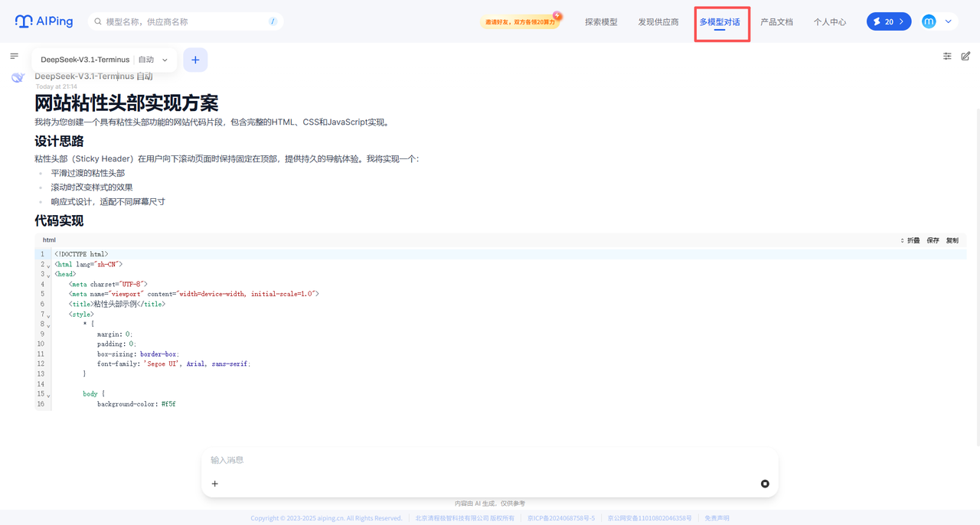Click the invite friends promo banner
Screen dimensions: 980x525
(x=521, y=21)
